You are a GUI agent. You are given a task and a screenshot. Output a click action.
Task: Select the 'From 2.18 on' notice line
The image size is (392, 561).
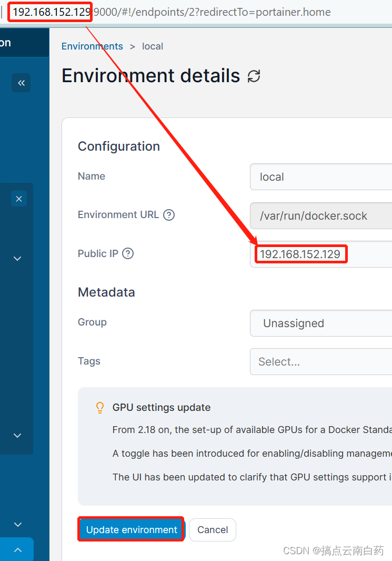point(252,430)
